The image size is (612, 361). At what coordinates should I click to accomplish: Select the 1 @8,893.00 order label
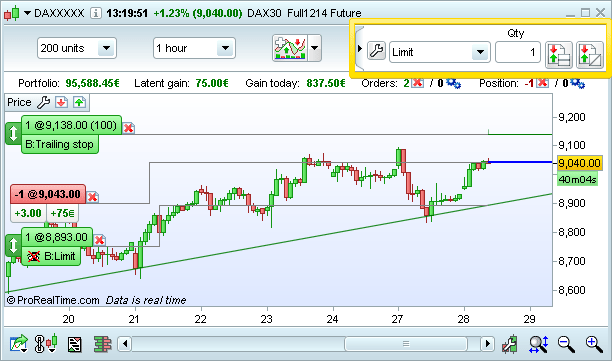click(57, 237)
